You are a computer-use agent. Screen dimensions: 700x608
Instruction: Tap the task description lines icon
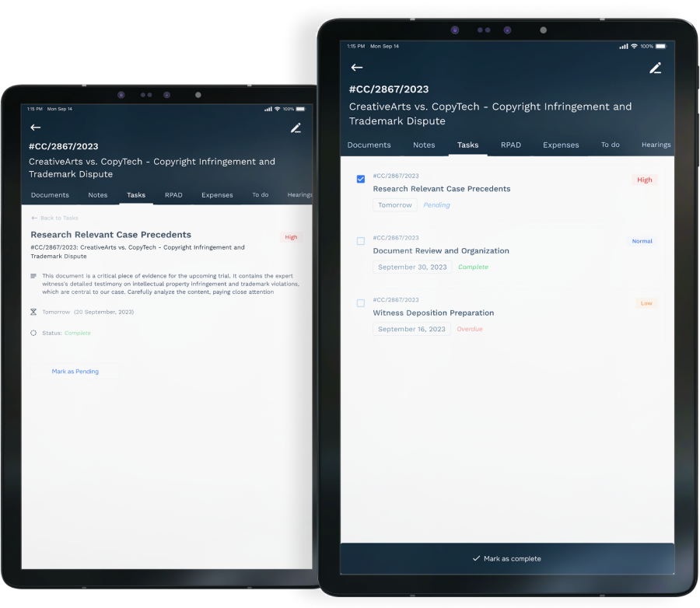click(x=33, y=276)
